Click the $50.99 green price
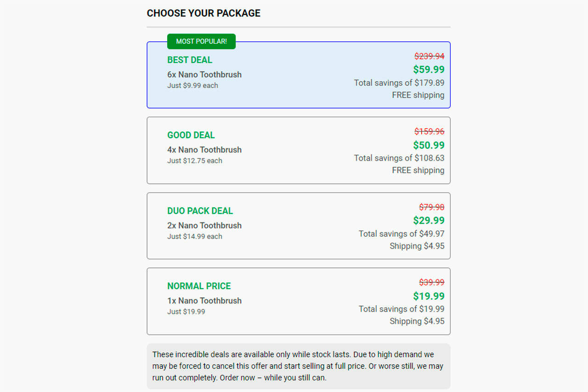The image size is (588, 392). (429, 145)
